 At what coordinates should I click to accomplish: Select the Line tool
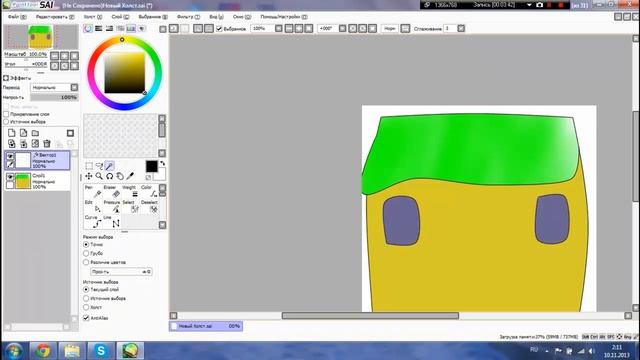[x=111, y=222]
